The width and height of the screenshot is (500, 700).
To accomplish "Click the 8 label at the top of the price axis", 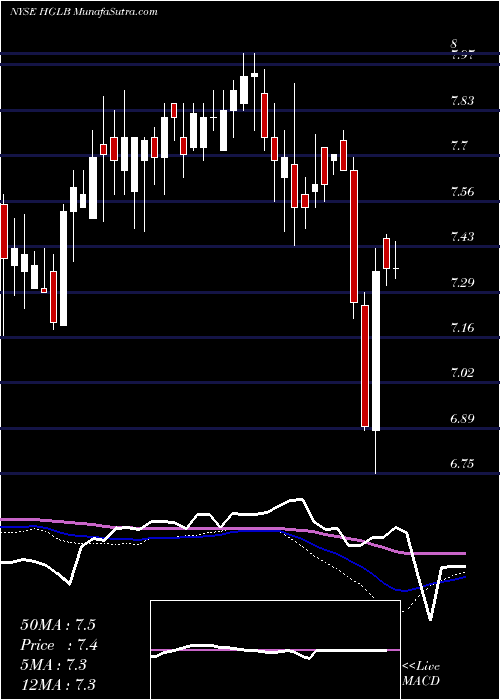I will coord(454,44).
